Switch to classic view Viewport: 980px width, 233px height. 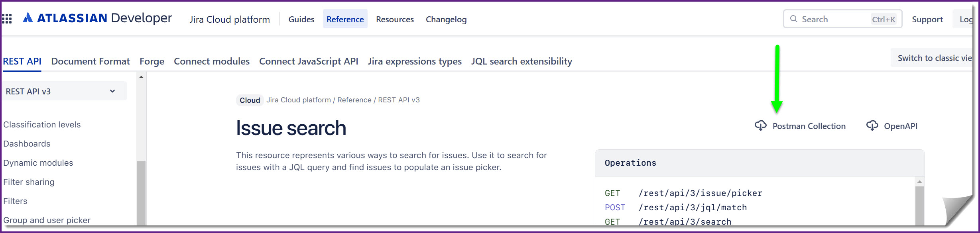[x=935, y=58]
